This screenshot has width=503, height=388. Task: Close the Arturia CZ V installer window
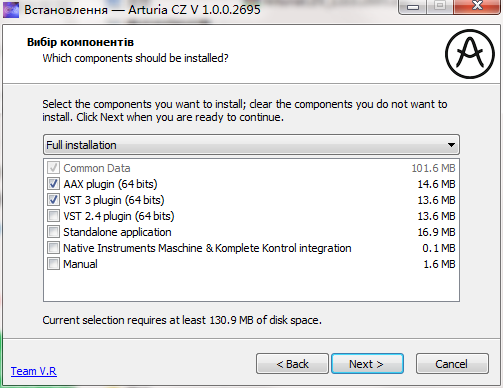(x=477, y=6)
